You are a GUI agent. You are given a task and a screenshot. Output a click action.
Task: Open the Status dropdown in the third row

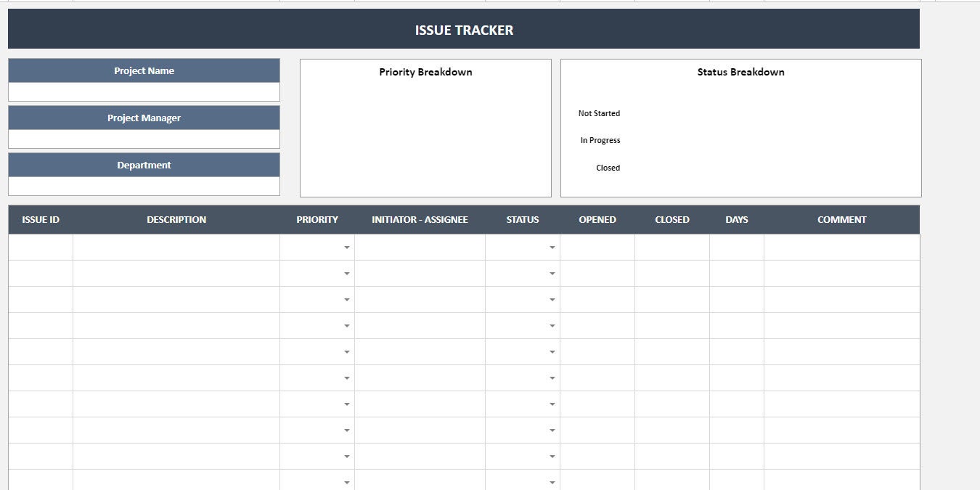coord(552,299)
